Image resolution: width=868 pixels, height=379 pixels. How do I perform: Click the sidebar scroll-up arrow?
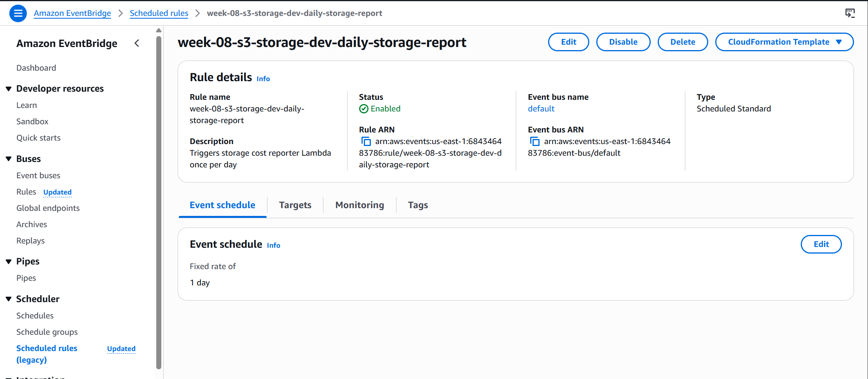pyautogui.click(x=159, y=30)
